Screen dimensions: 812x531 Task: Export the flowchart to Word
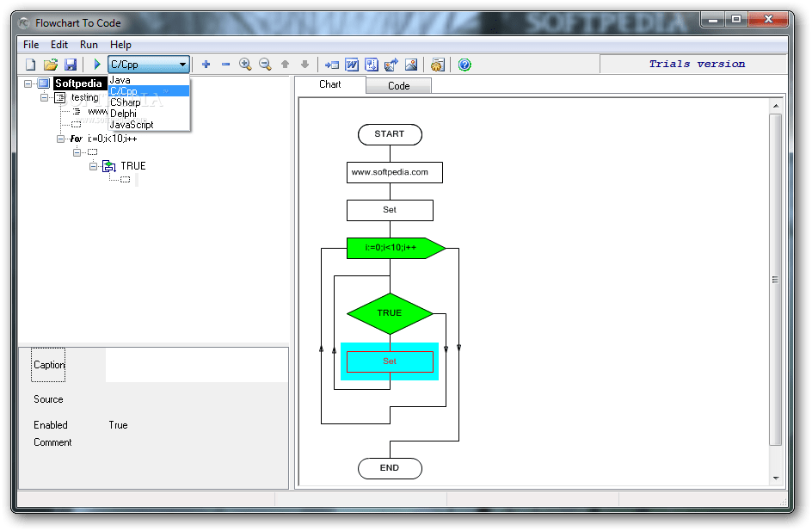click(351, 64)
